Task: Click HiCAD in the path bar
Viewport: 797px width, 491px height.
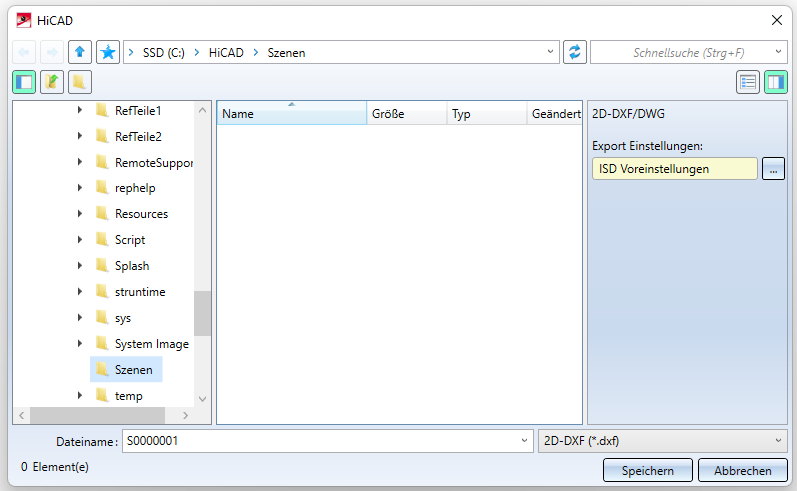Action: click(226, 53)
